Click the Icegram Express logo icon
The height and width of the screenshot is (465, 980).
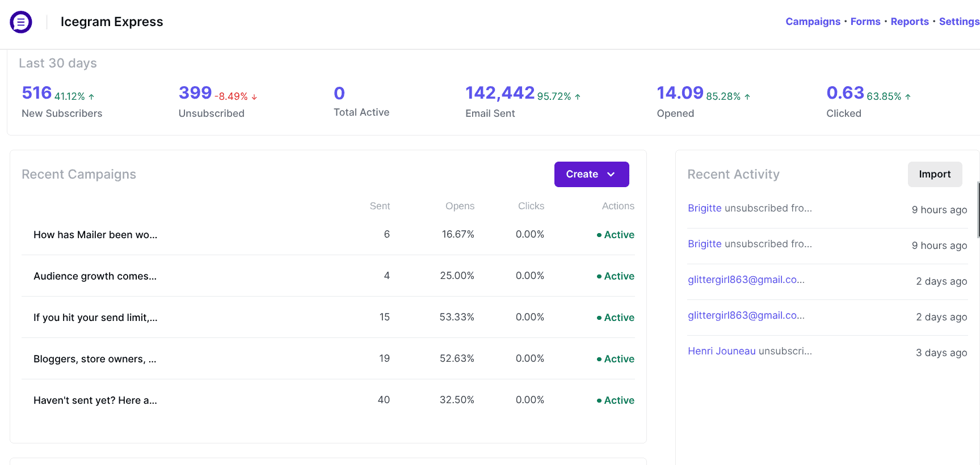pos(21,22)
